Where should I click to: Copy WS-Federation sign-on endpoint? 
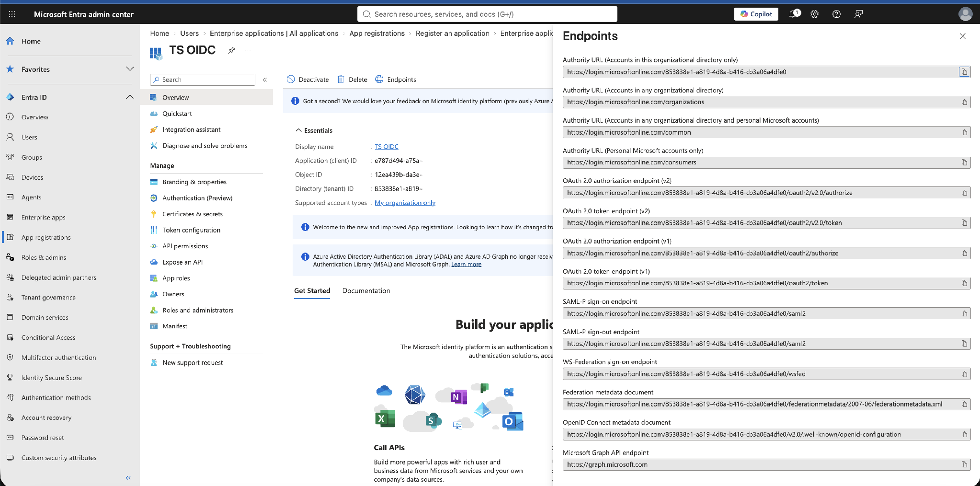964,374
